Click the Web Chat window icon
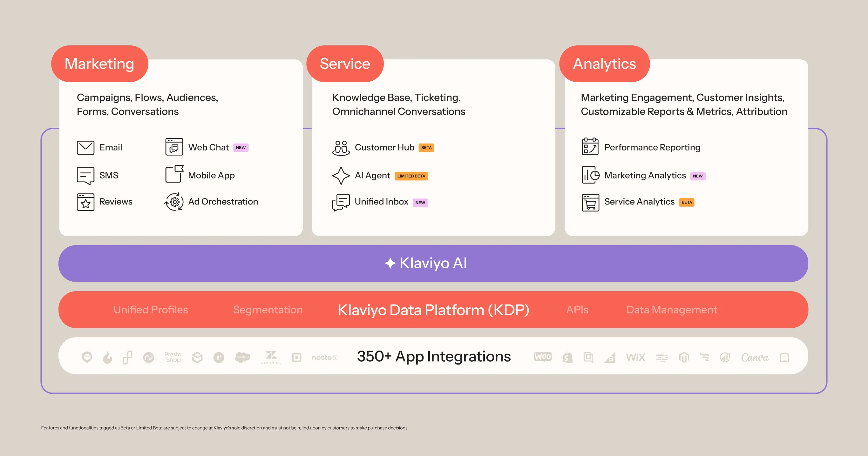This screenshot has width=868, height=456. point(174,147)
